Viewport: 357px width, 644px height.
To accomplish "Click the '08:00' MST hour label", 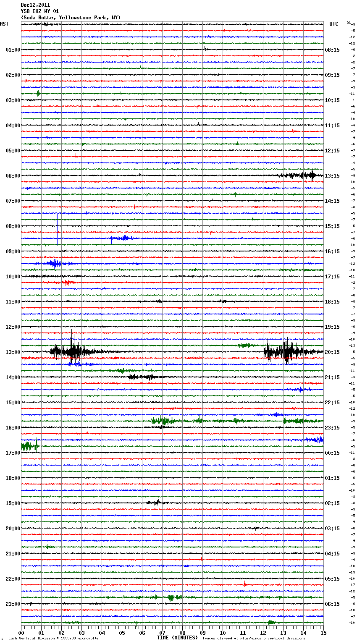I will [x=13, y=226].
